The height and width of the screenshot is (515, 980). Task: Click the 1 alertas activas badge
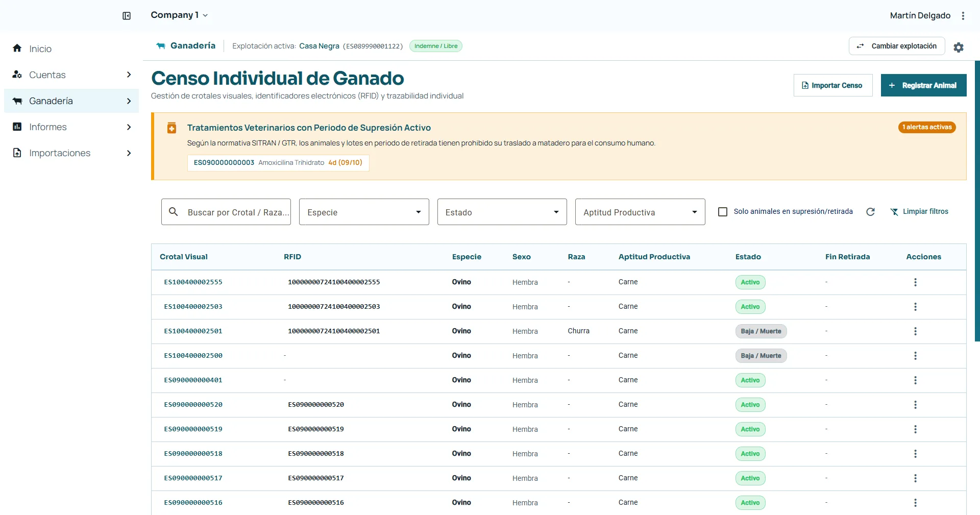pyautogui.click(x=927, y=127)
